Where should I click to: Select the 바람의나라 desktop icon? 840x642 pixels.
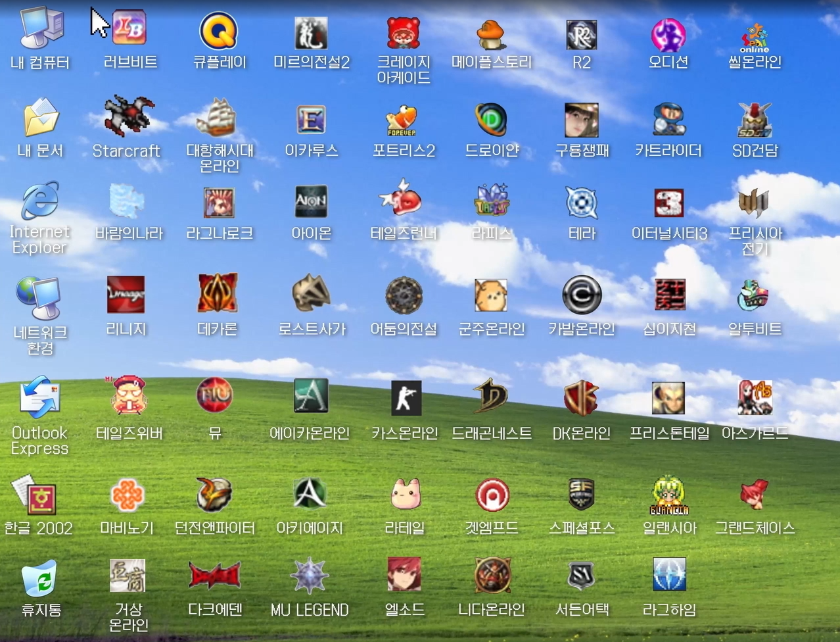(x=127, y=201)
